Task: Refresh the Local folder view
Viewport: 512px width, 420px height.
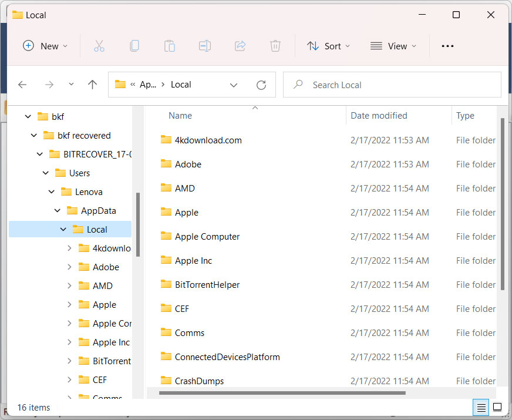Action: point(261,85)
